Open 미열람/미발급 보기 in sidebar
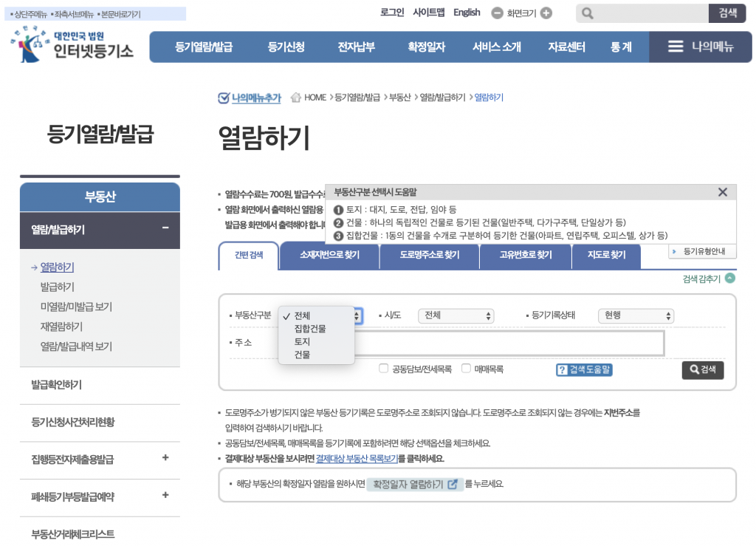 tap(76, 307)
